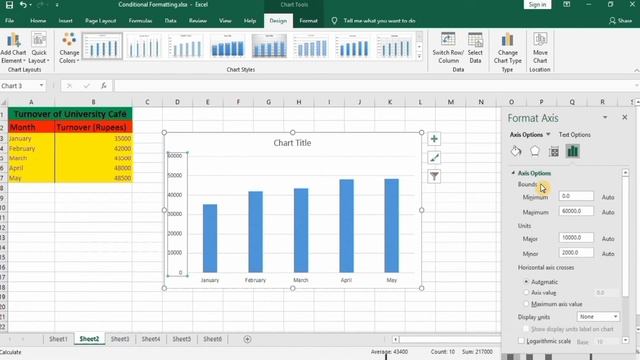Open Chart Filters funnel button
The image size is (640, 360).
click(434, 176)
